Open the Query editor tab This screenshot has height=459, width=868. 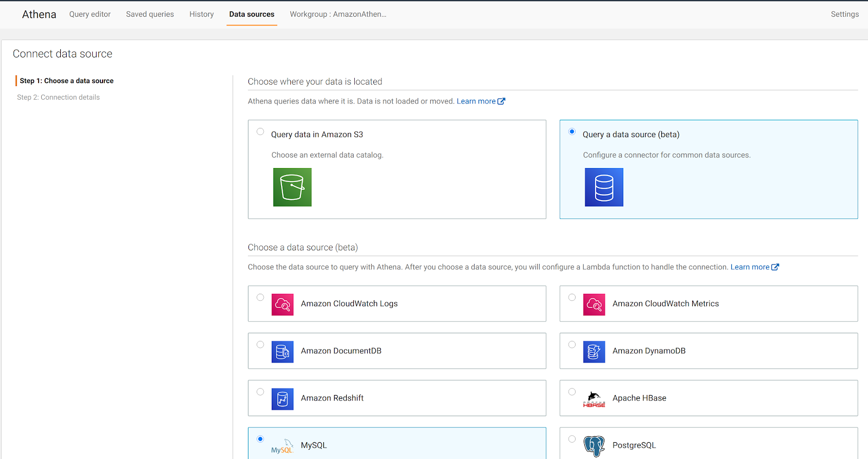90,14
